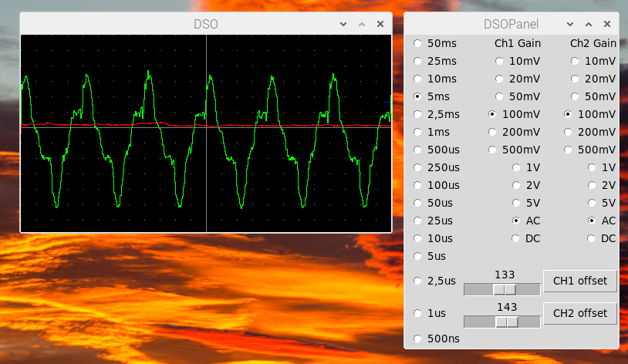The height and width of the screenshot is (364, 628).
Task: Select AC coupling for Ch1
Action: (526, 221)
